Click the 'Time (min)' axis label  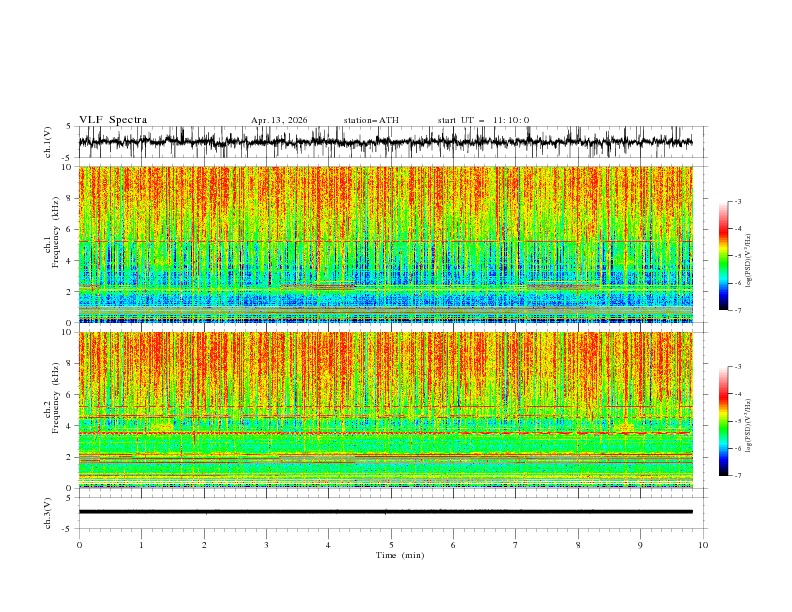pyautogui.click(x=400, y=555)
